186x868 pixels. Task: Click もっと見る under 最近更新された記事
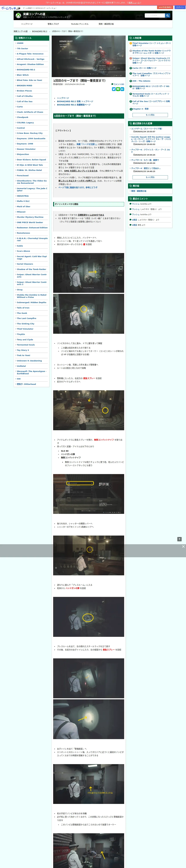150,177
